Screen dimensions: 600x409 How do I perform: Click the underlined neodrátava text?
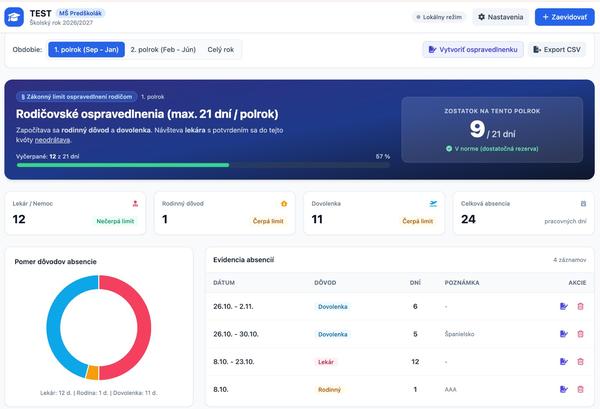coord(52,140)
